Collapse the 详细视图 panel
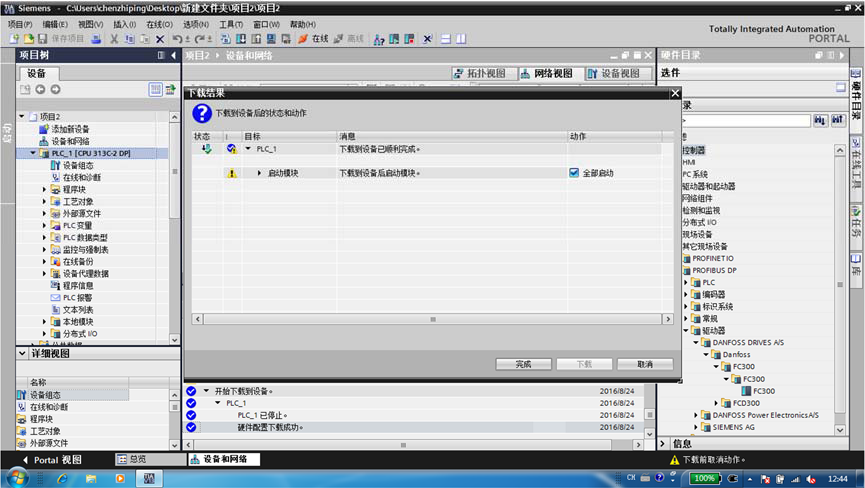 pyautogui.click(x=23, y=354)
